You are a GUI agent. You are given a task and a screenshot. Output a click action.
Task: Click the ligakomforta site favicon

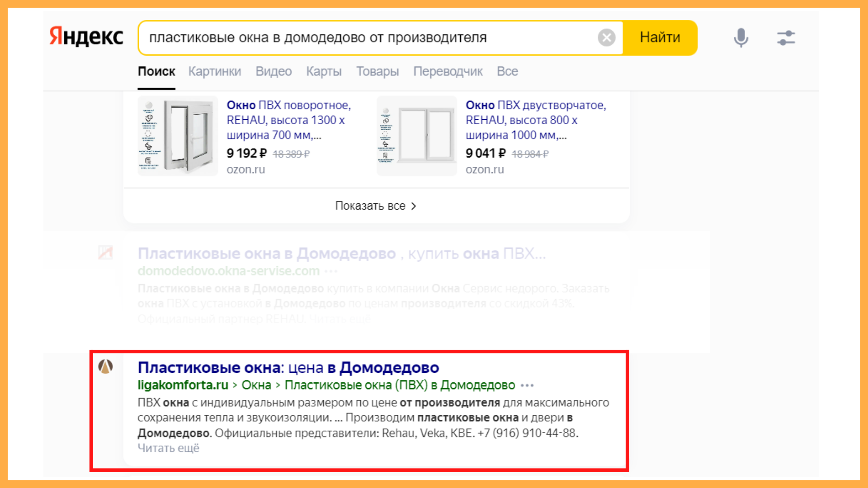105,366
